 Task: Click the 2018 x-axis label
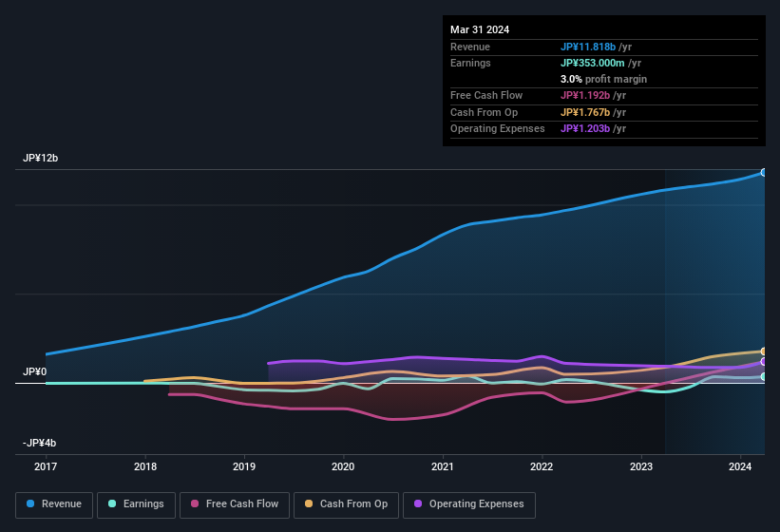[x=145, y=466]
